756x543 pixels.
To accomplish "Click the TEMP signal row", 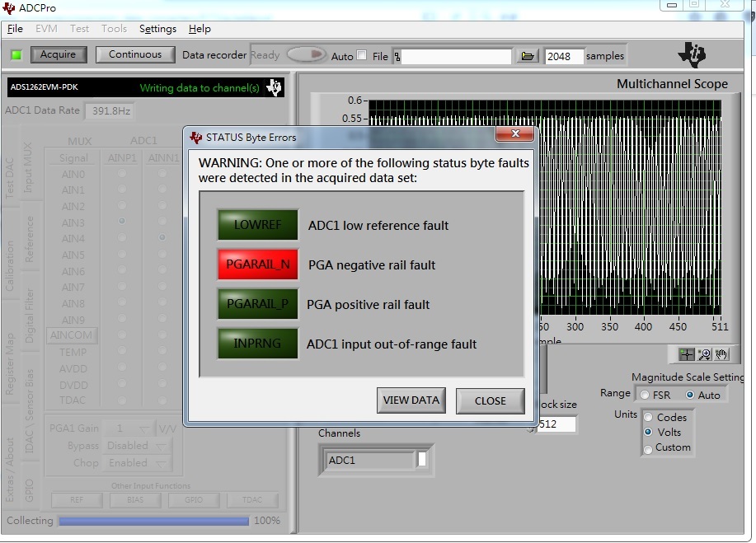I will 73,352.
